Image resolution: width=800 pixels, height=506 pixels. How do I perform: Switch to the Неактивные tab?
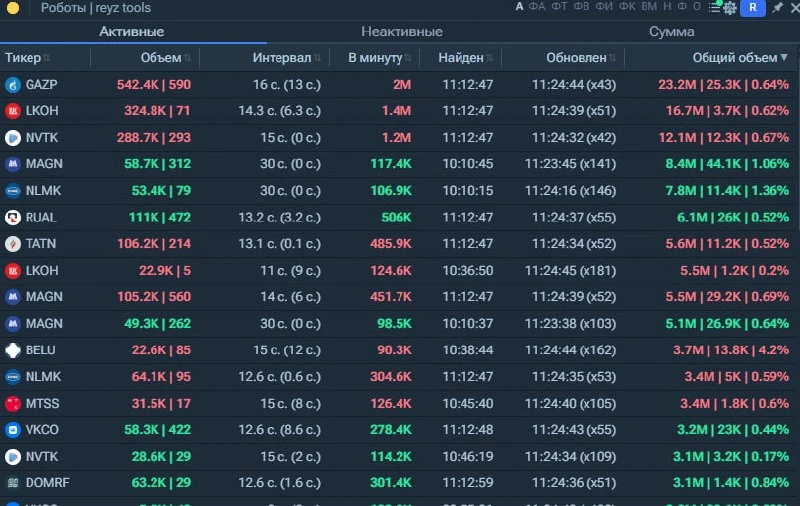[402, 32]
